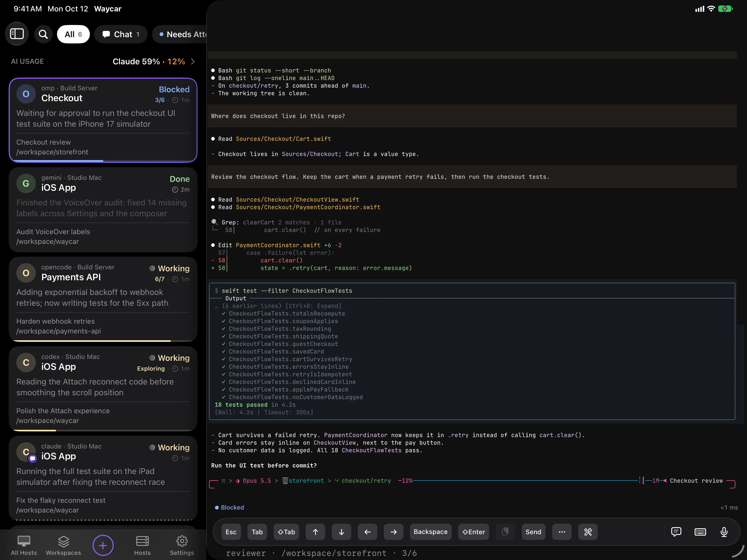747x560 pixels.
Task: Open the chat message bubble icon
Action: click(x=676, y=532)
